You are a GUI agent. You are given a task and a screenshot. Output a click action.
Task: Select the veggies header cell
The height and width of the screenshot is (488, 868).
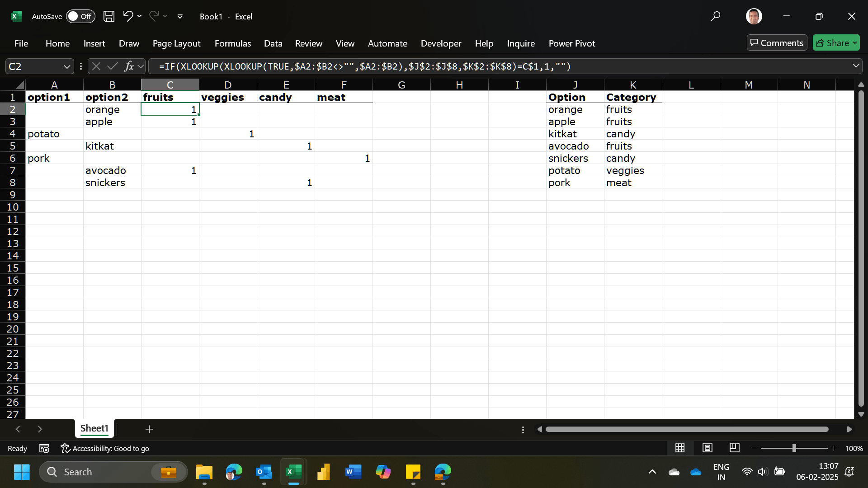[228, 97]
